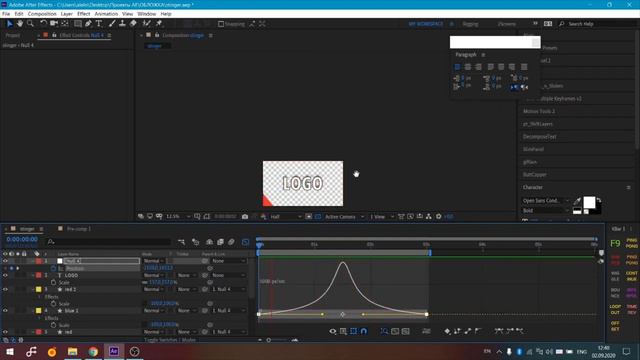Select the Eraser tool
The width and height of the screenshot is (640, 360).
[133, 24]
